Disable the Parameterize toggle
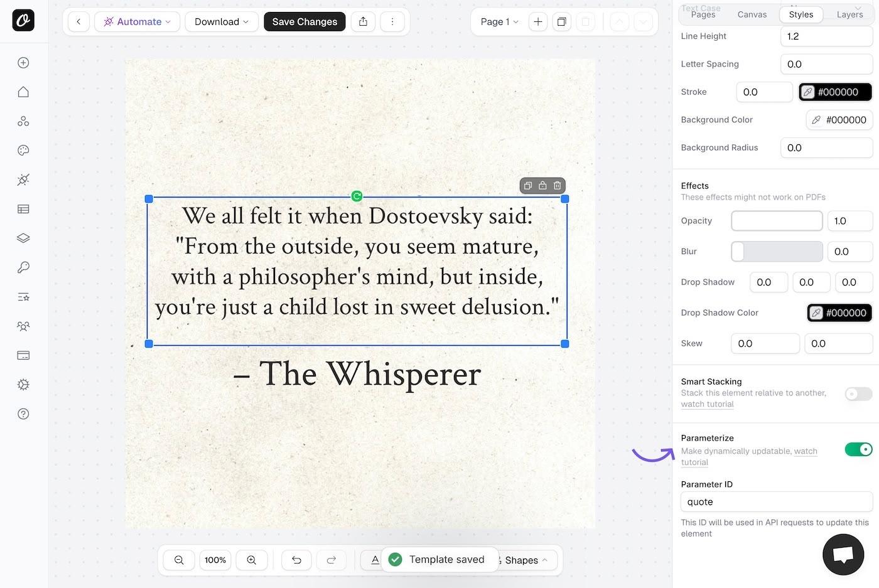879x588 pixels. point(858,449)
